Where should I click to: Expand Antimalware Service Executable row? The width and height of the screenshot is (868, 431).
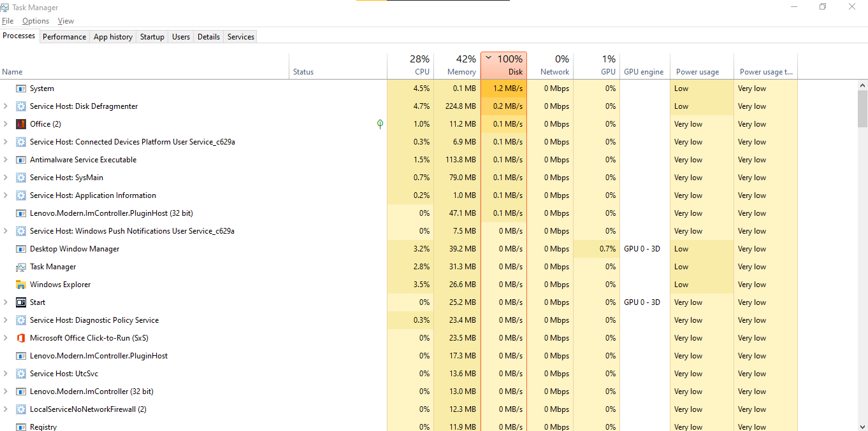[6, 160]
